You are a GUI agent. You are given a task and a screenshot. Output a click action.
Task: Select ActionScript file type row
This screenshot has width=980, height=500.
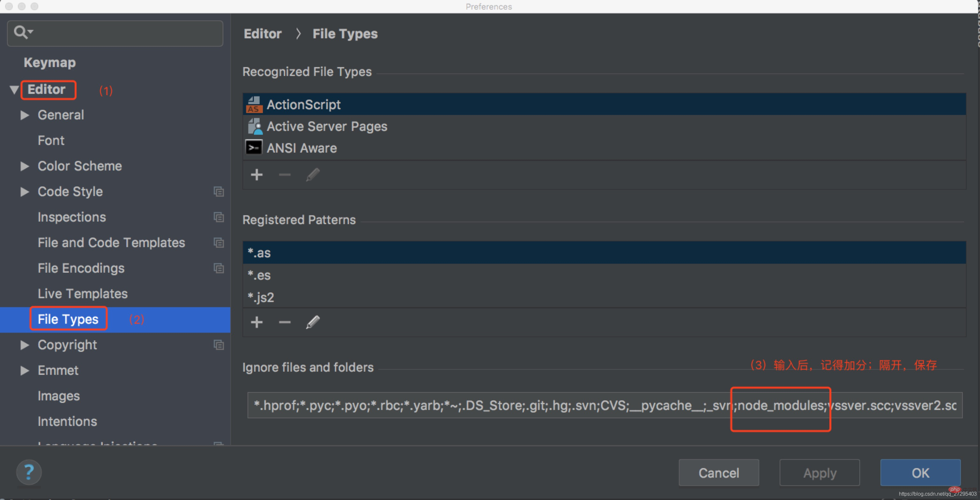pos(604,104)
